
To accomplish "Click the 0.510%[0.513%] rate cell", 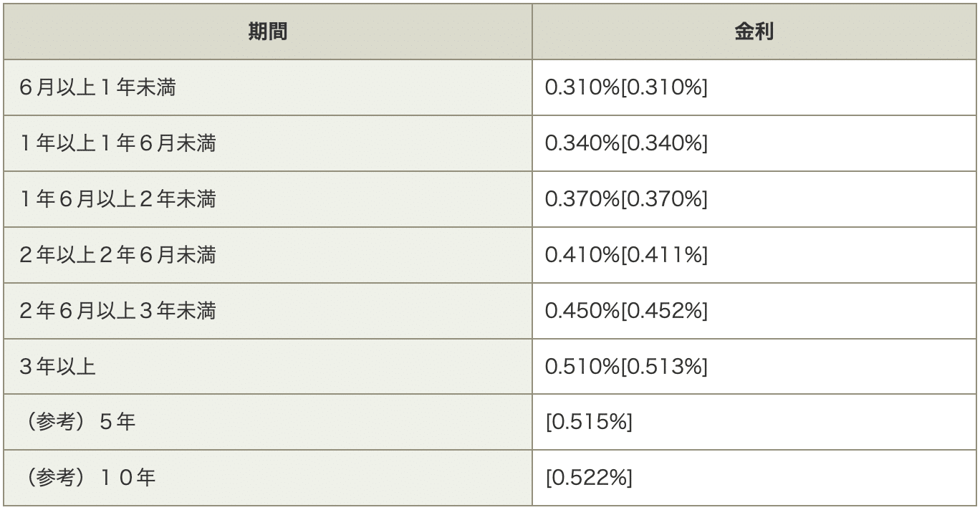I will click(626, 367).
